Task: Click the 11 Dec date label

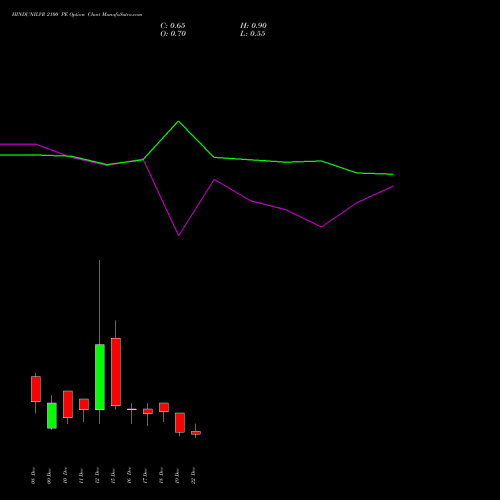Action: (81, 476)
